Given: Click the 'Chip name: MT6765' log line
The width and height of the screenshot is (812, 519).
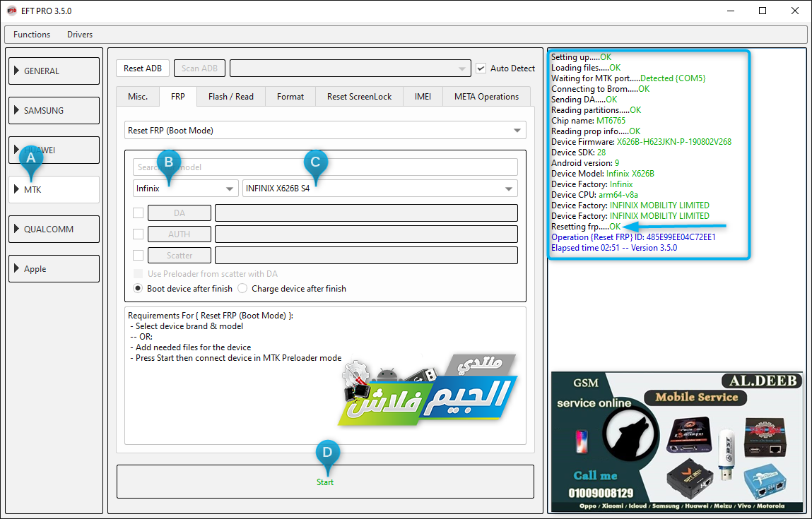Looking at the screenshot, I should point(588,121).
